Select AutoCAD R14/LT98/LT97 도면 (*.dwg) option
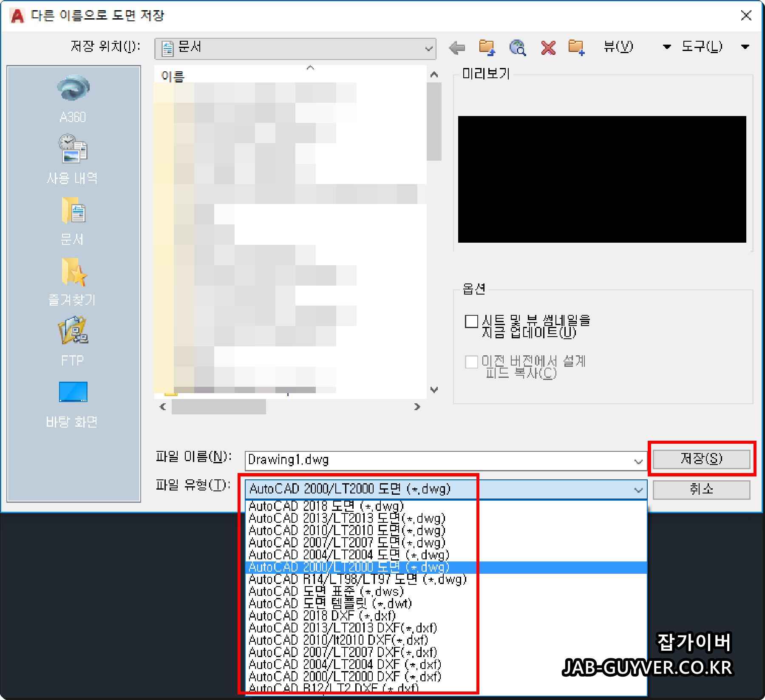This screenshot has height=700, width=765. pyautogui.click(x=446, y=579)
